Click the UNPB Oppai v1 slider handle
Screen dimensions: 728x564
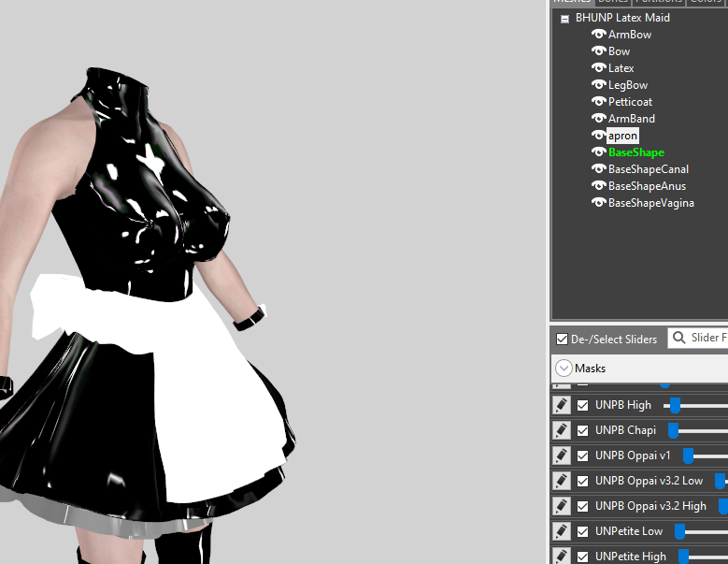tap(688, 456)
